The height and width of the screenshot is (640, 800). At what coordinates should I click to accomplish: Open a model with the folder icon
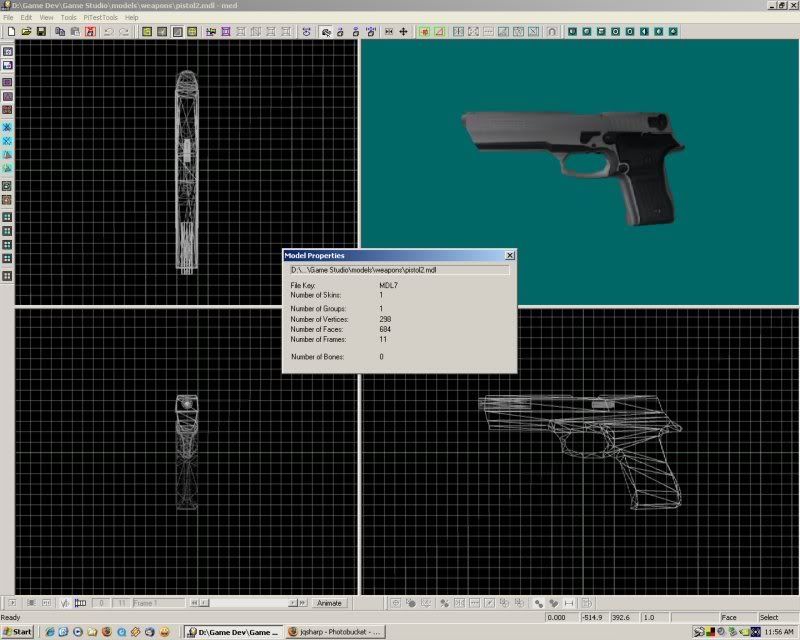click(x=25, y=32)
